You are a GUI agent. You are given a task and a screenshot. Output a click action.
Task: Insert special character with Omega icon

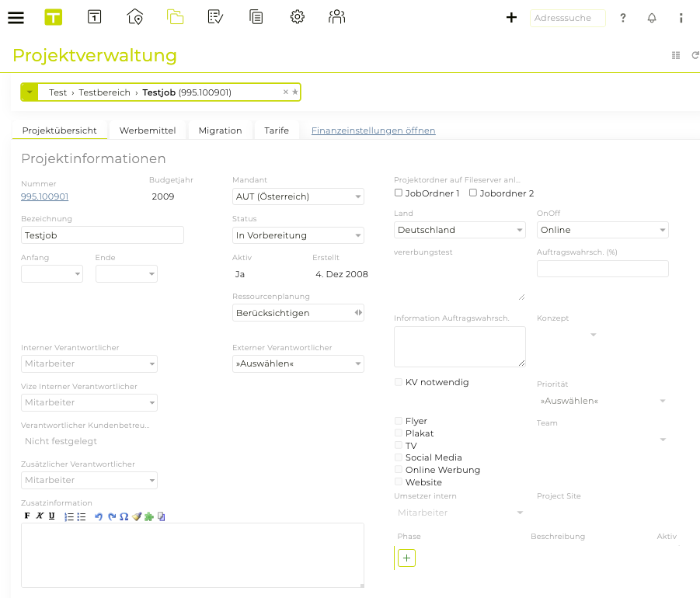point(124,516)
